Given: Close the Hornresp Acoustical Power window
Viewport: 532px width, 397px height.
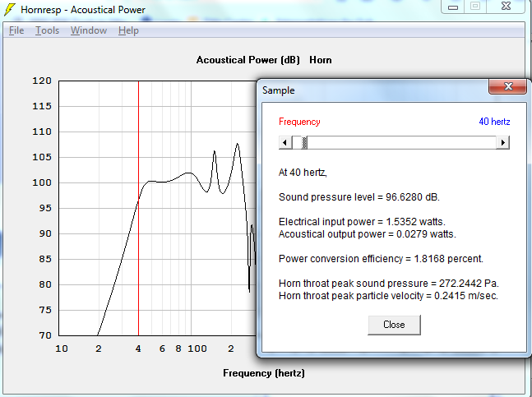Looking at the screenshot, I should click(506, 6).
